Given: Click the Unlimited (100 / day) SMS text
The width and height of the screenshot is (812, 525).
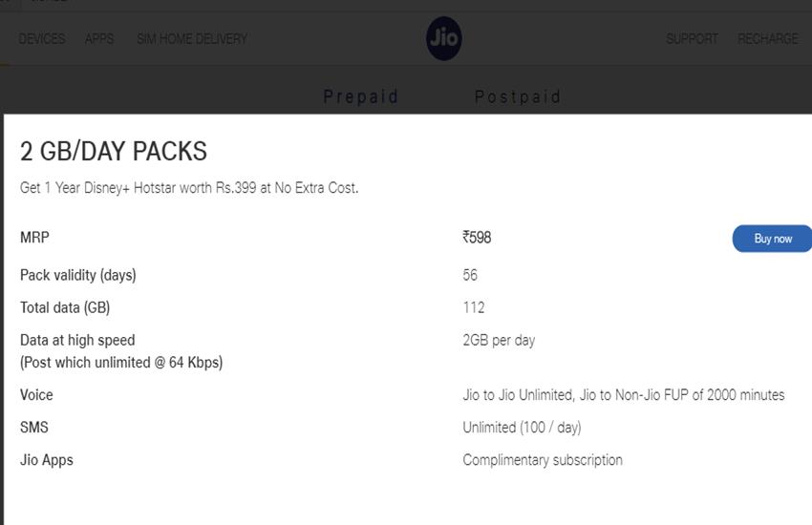Looking at the screenshot, I should 522,428.
